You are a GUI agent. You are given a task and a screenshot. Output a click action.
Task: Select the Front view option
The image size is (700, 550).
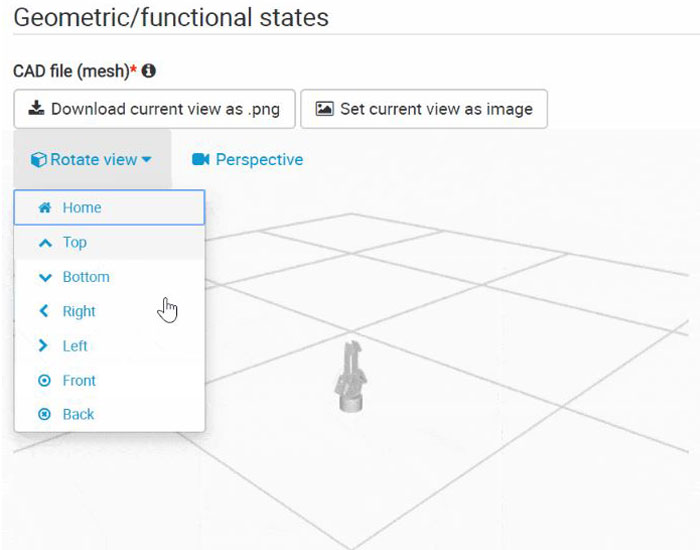[x=79, y=381]
